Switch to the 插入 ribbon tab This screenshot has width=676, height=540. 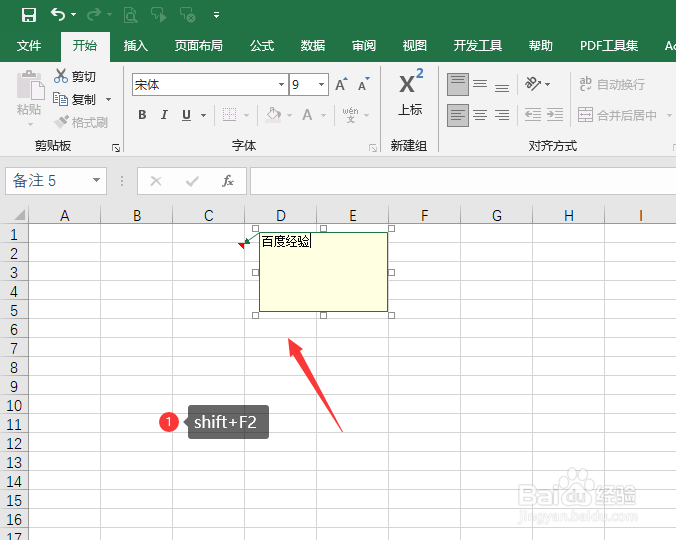click(136, 46)
